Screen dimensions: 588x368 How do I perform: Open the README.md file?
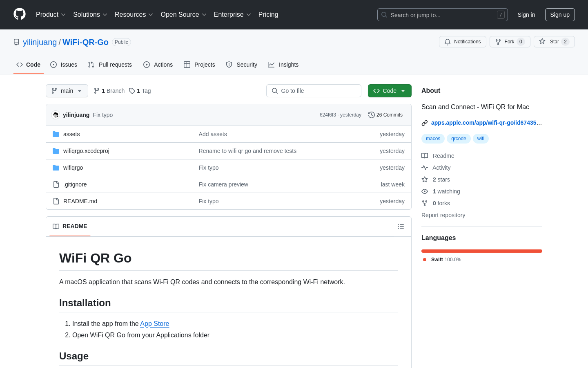pos(80,201)
